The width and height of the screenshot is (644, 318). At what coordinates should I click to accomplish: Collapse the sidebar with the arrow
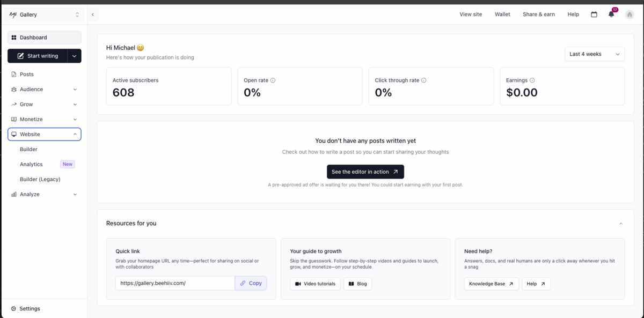pyautogui.click(x=93, y=14)
